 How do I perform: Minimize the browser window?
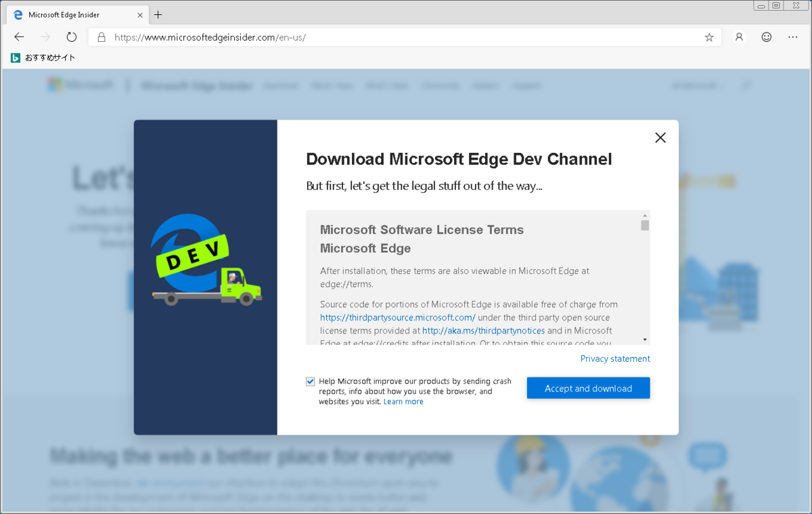pyautogui.click(x=762, y=5)
